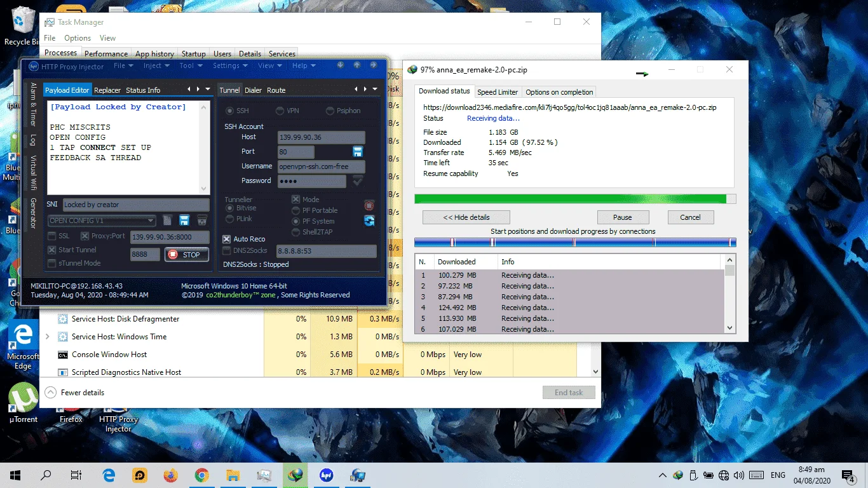Switch to the Dialer tab
This screenshot has width=868, height=488.
[x=253, y=90]
